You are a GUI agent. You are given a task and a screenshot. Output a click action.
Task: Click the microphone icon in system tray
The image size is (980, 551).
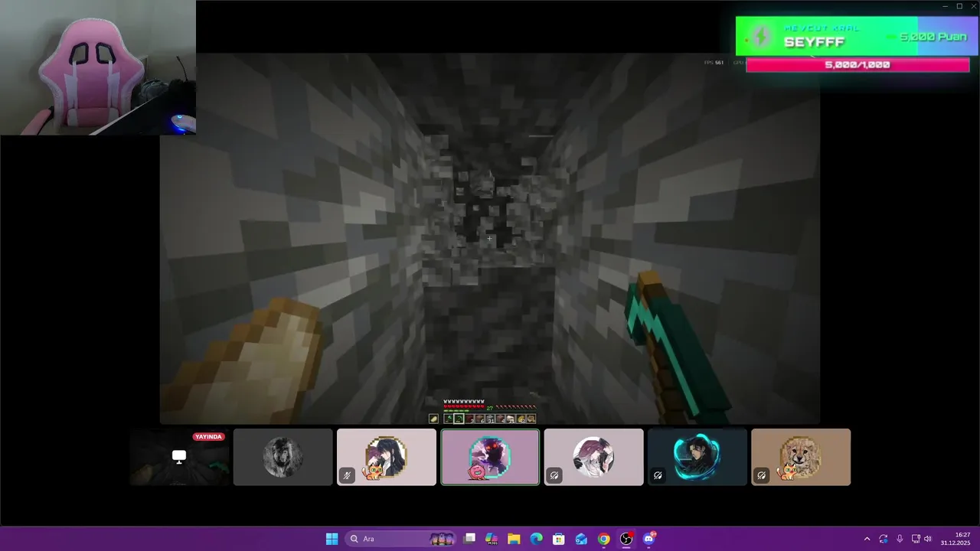pos(900,539)
